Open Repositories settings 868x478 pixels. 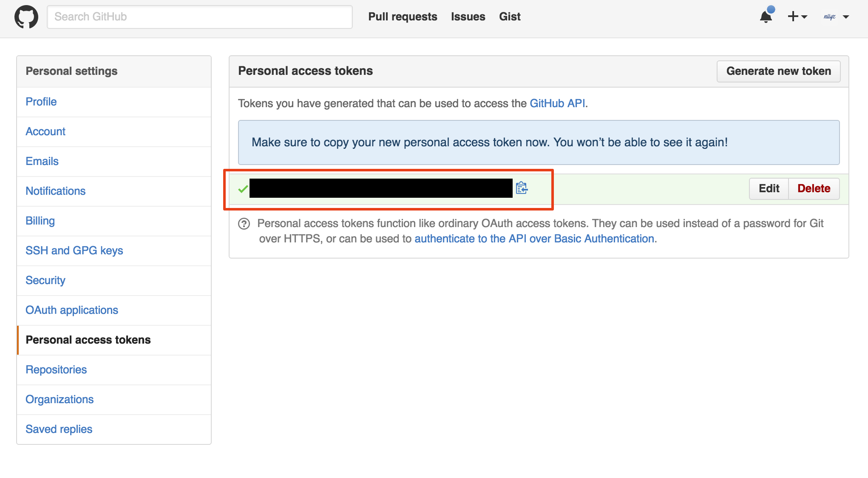click(x=114, y=370)
